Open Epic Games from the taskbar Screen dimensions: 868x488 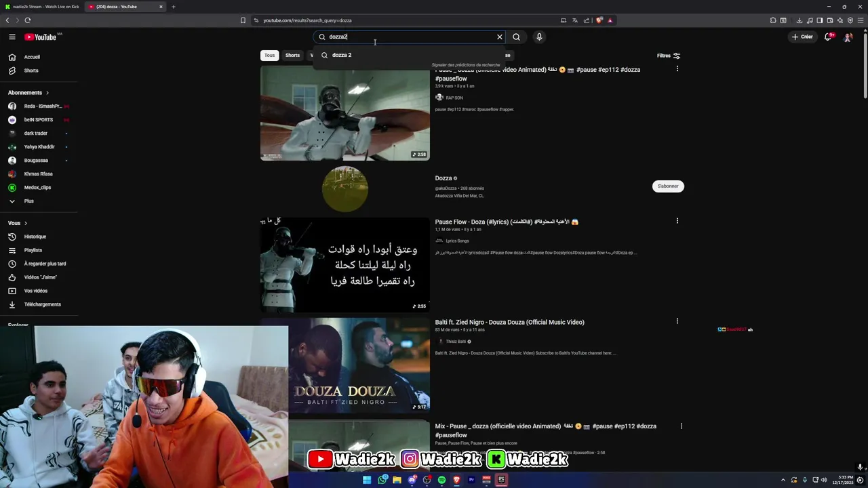coord(501,480)
